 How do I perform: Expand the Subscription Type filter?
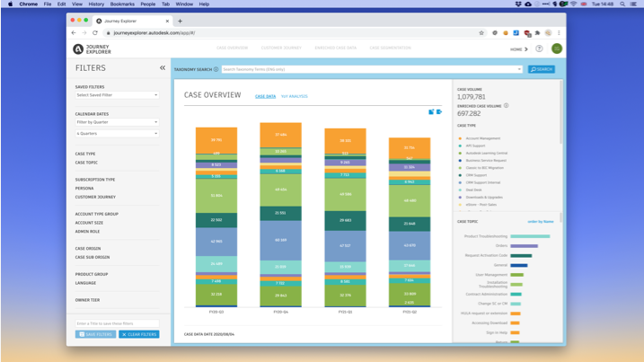95,180
